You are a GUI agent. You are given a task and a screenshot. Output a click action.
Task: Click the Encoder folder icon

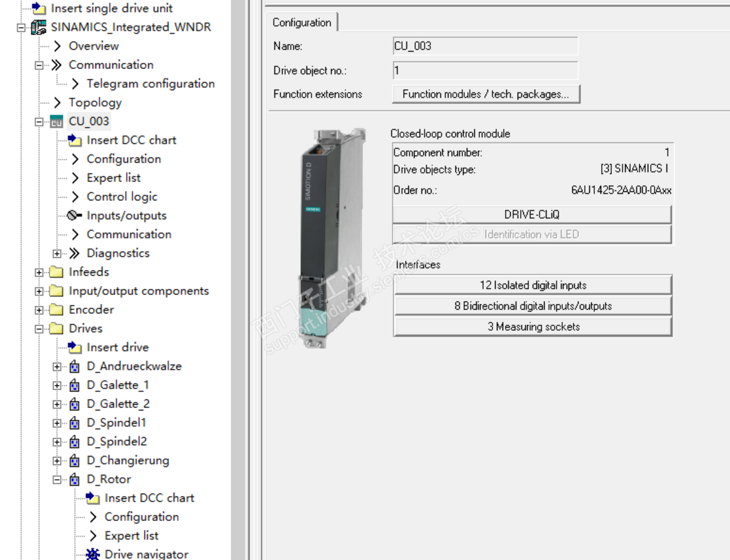click(x=57, y=310)
